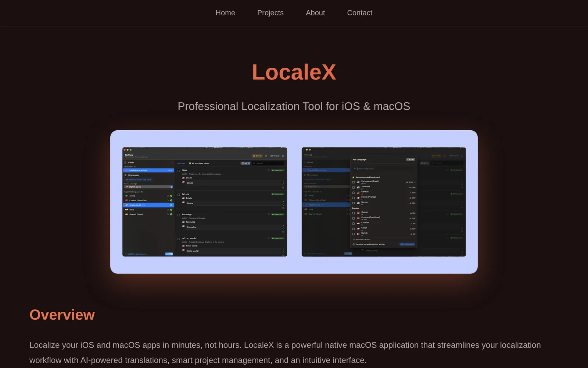Click the green checkmark next to Arabic
The width and height of the screenshot is (588, 368).
pos(171,196)
